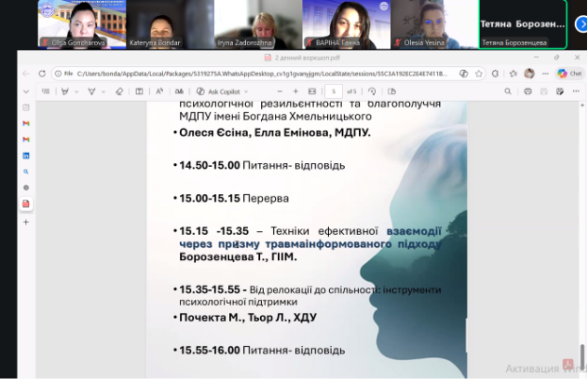Add a new vertical tab with plus
The image size is (588, 379).
pyautogui.click(x=25, y=222)
